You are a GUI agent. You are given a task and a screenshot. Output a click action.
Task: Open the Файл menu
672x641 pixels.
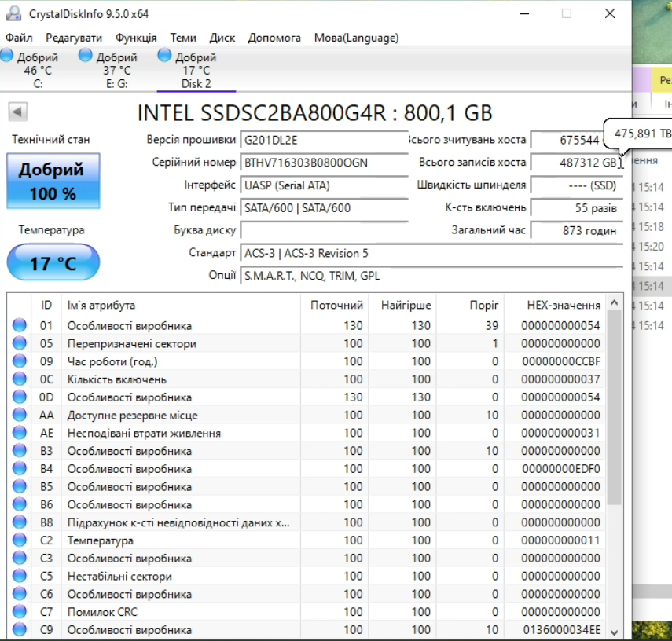[x=19, y=38]
